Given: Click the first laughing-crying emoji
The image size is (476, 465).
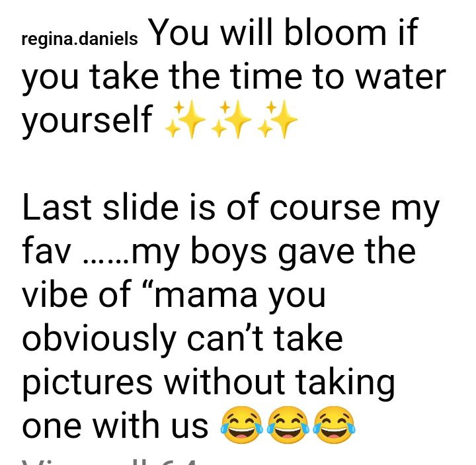Looking at the screenshot, I should pos(241,425).
